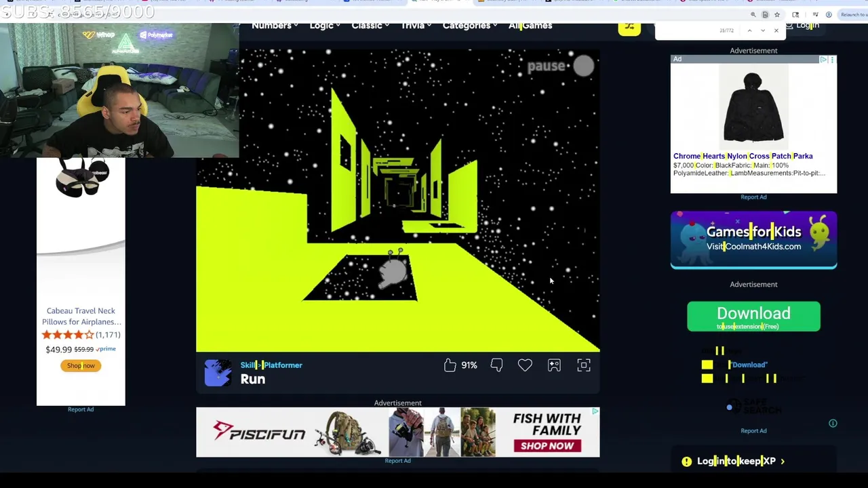Image resolution: width=868 pixels, height=488 pixels.
Task: Click AdChoices icon on Piscifun banner
Action: (x=595, y=411)
